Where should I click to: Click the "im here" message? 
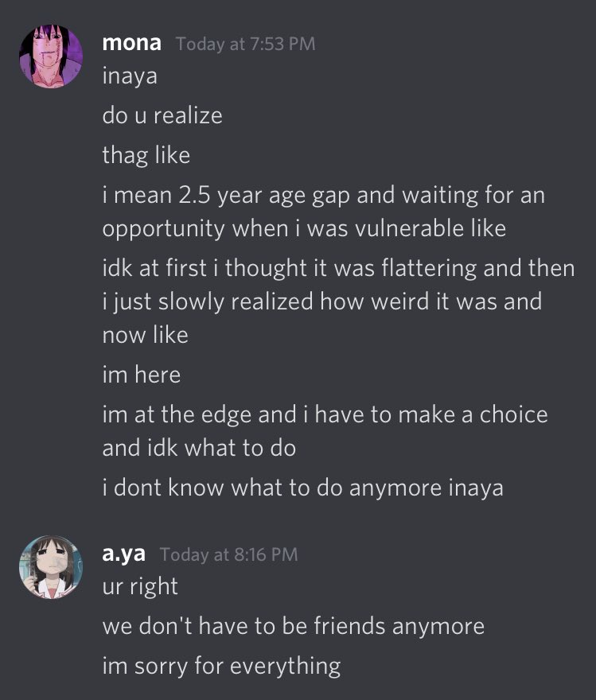tap(141, 374)
